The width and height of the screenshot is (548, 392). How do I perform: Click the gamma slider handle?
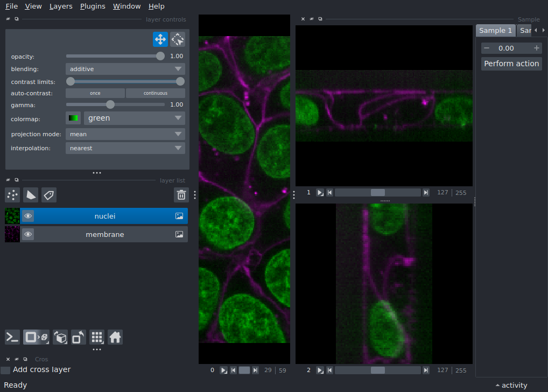pos(110,104)
